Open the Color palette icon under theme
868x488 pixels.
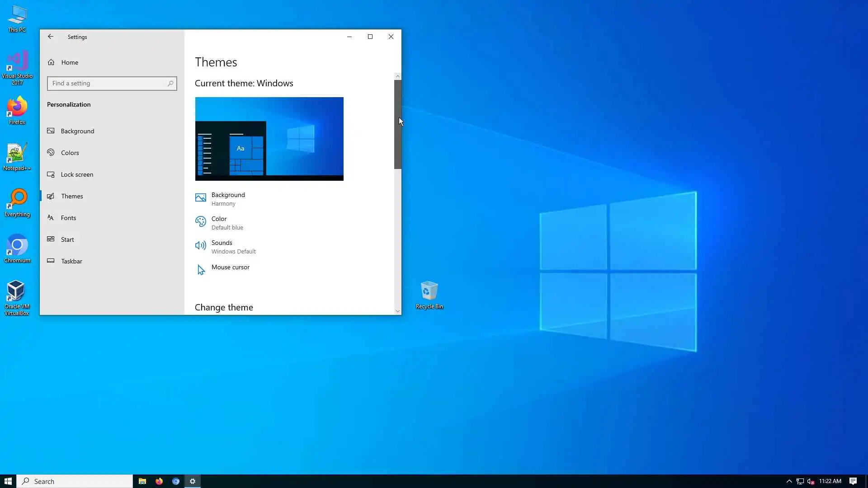pos(200,221)
